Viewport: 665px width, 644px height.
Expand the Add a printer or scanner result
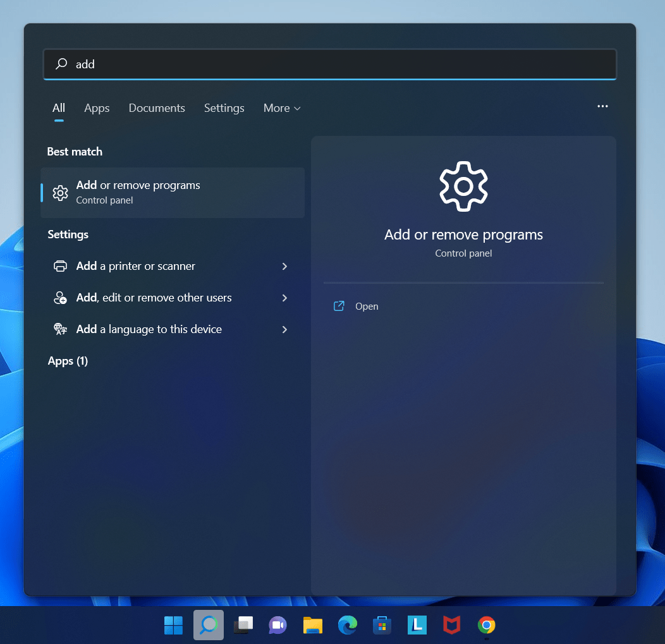pos(284,266)
